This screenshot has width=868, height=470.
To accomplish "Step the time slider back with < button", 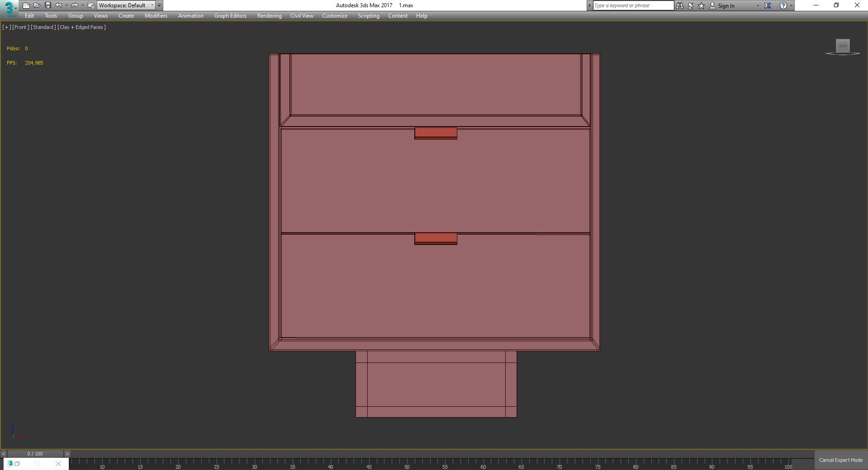I will [4, 454].
